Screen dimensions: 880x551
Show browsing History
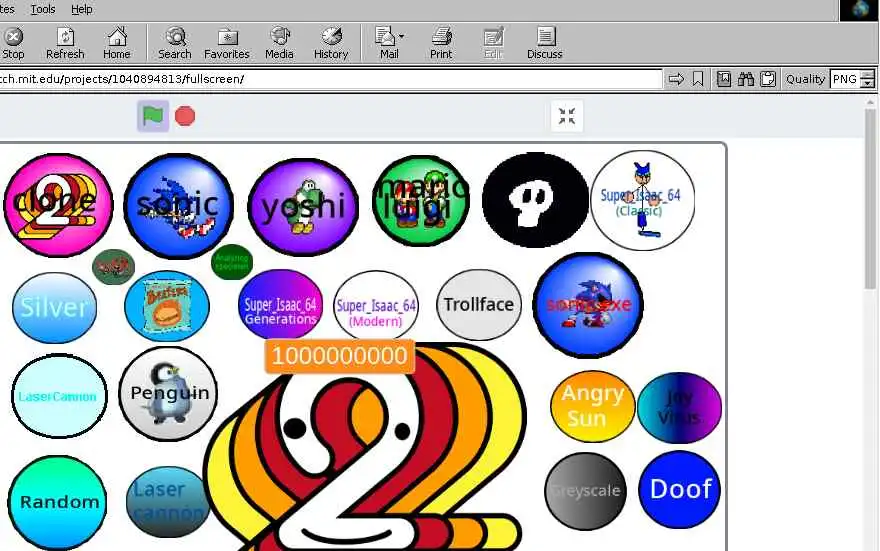coord(331,43)
